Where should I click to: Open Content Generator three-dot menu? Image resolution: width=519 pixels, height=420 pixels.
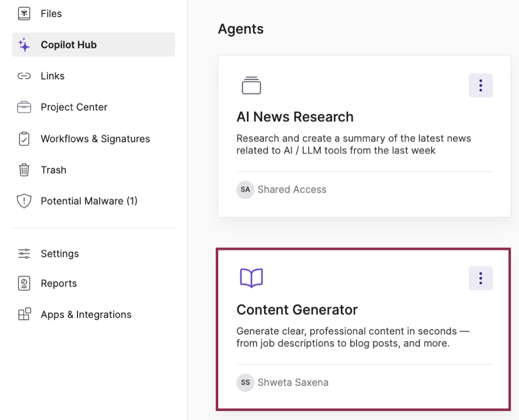tap(481, 278)
